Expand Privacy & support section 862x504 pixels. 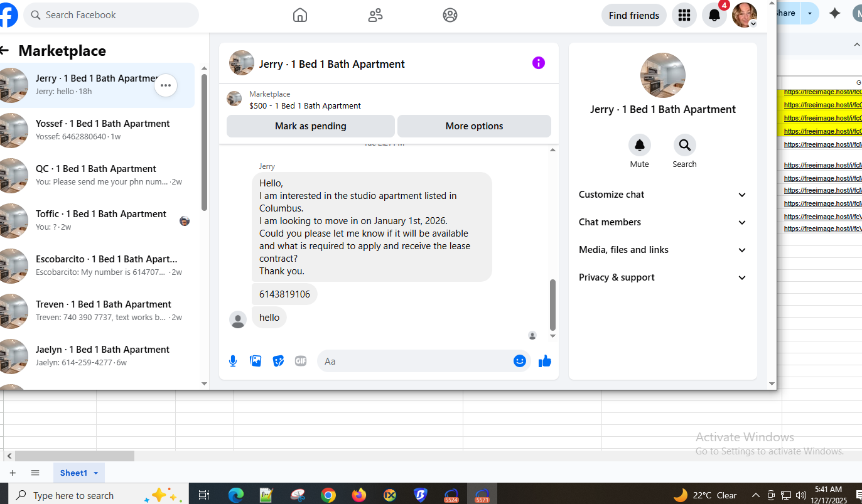tap(662, 277)
